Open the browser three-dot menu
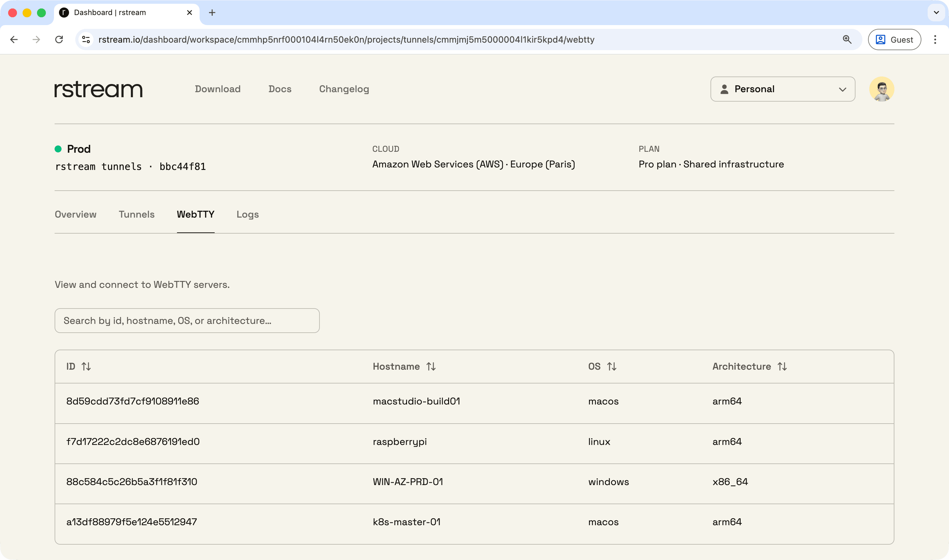This screenshot has width=949, height=560. pos(936,39)
